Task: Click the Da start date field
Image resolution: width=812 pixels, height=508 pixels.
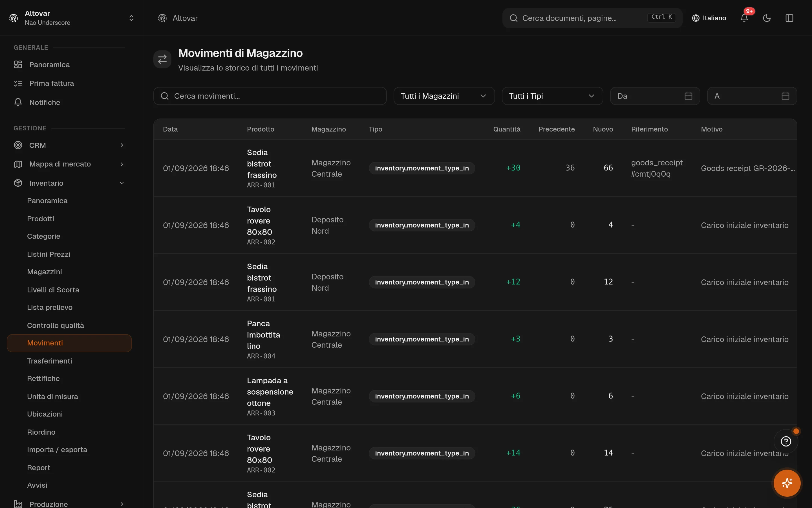Action: coord(655,96)
